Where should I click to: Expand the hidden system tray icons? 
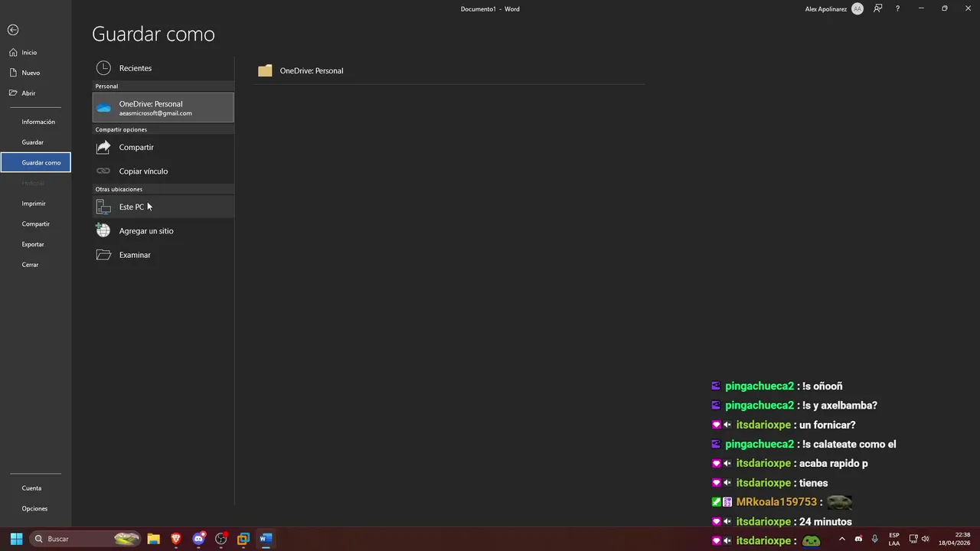coord(842,539)
